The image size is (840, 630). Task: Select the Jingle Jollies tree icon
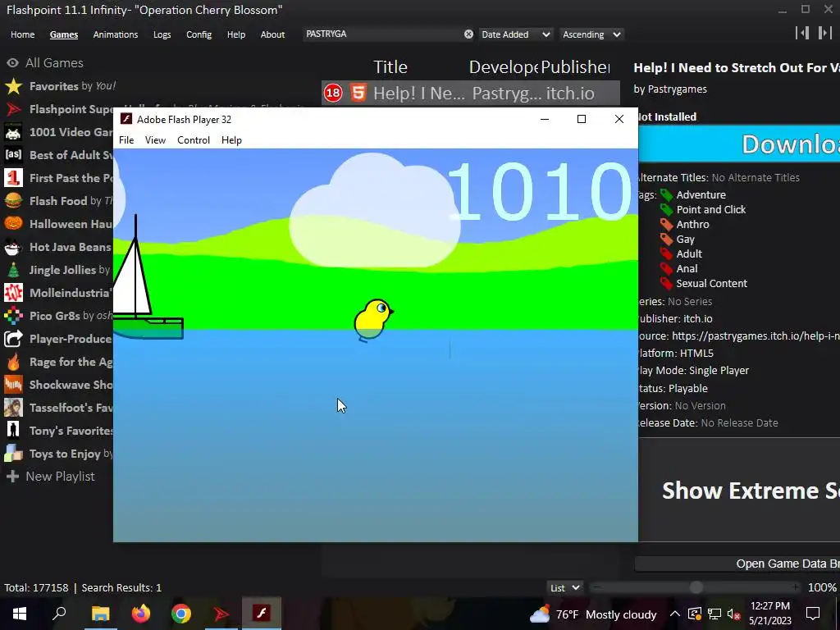pos(13,270)
